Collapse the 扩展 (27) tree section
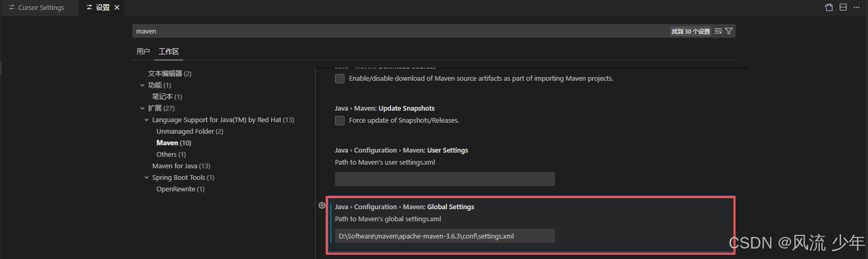Screen dimensions: 868x259 (x=142, y=108)
